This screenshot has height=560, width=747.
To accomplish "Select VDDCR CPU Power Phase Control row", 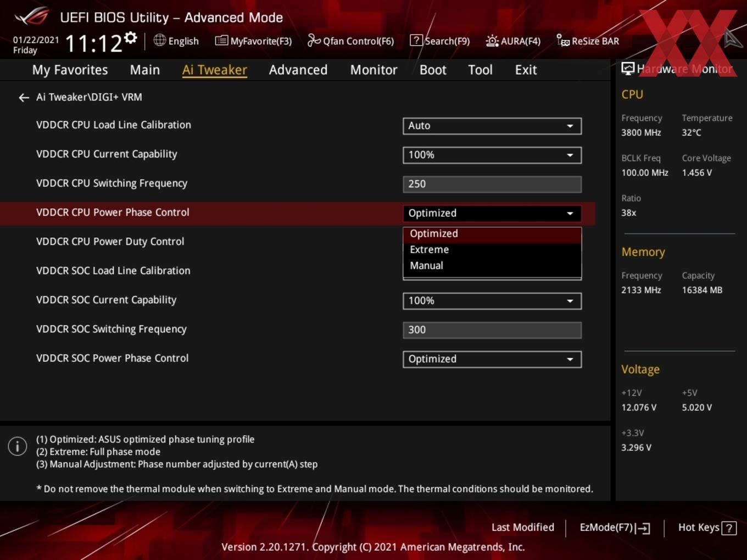I will click(297, 213).
